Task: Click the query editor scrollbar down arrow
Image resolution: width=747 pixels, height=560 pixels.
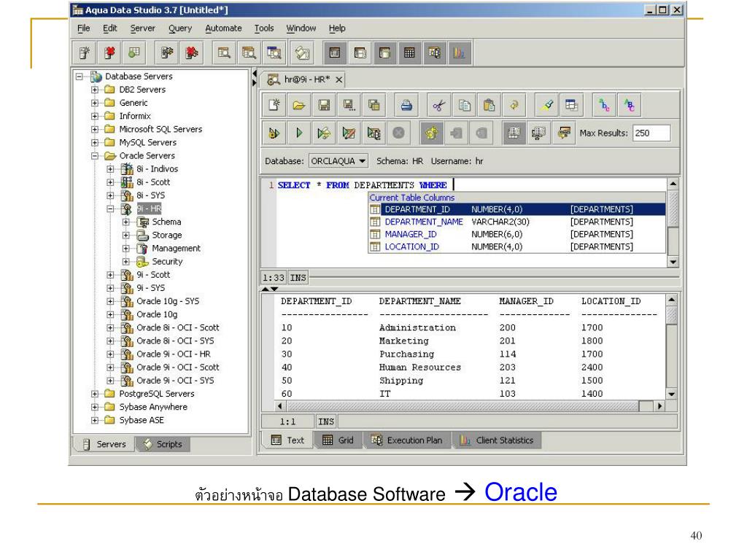Action: [673, 262]
